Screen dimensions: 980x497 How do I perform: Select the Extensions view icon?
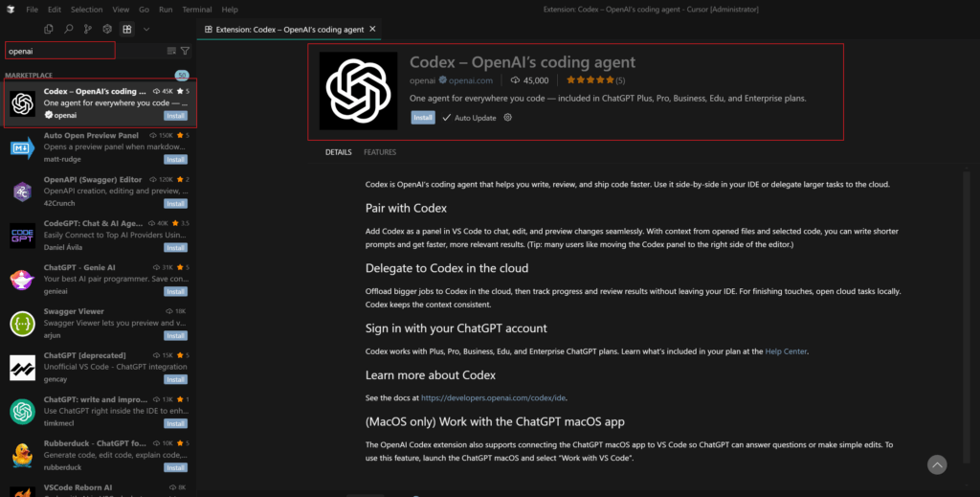click(126, 29)
